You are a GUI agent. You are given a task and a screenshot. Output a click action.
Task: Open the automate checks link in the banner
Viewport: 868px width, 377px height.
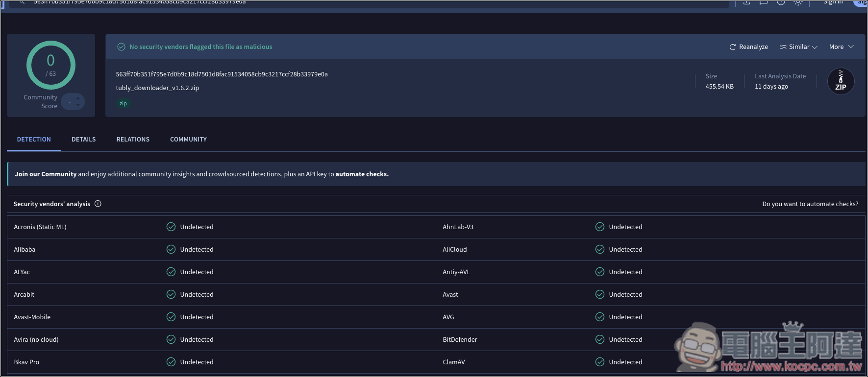362,174
